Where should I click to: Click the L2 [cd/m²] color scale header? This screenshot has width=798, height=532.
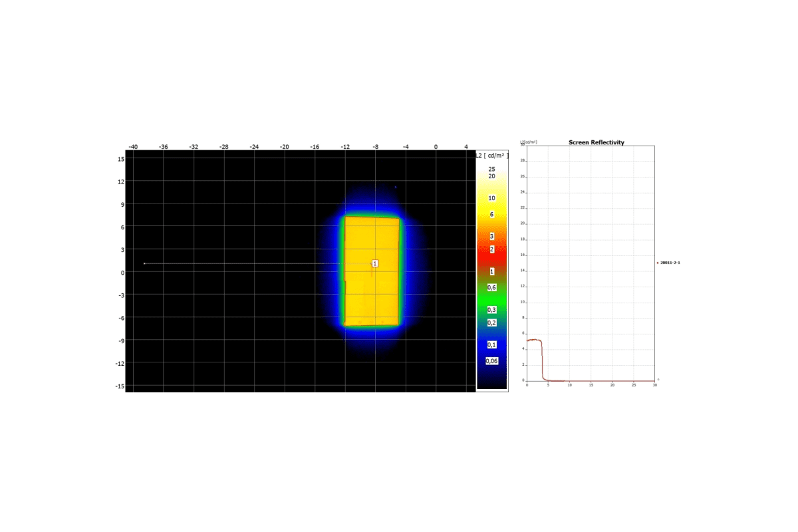(x=491, y=155)
